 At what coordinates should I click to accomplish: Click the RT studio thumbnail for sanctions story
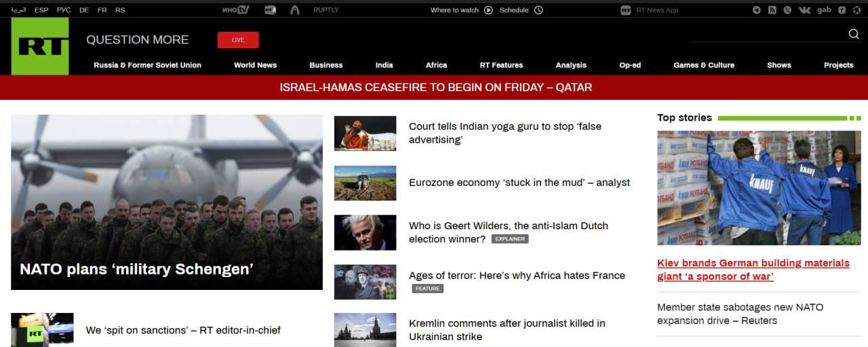click(42, 330)
